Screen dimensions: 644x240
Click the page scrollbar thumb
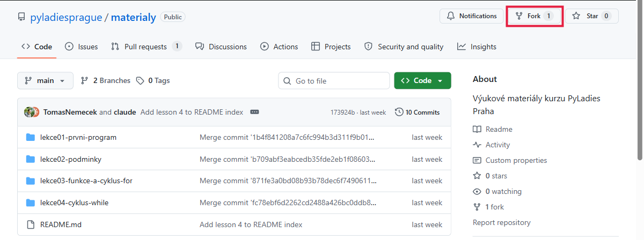tap(640, 80)
